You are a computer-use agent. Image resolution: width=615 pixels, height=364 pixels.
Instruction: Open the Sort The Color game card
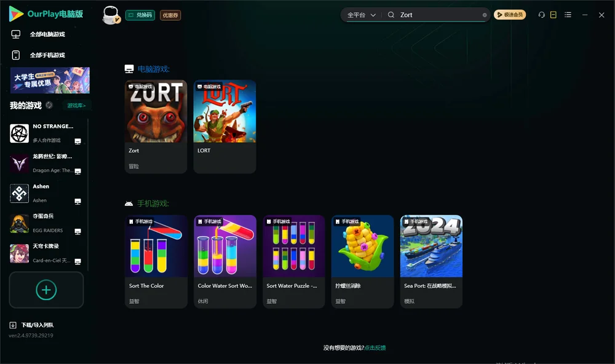click(156, 262)
